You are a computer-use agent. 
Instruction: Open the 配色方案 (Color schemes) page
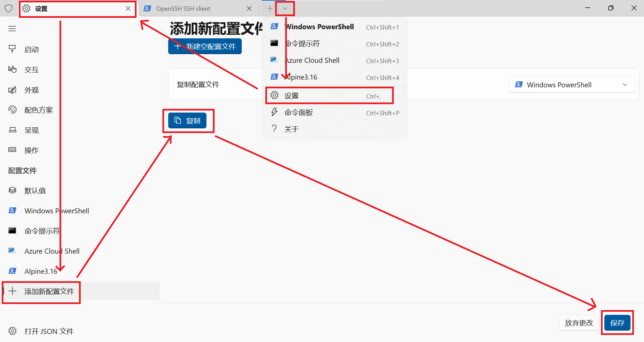click(38, 110)
